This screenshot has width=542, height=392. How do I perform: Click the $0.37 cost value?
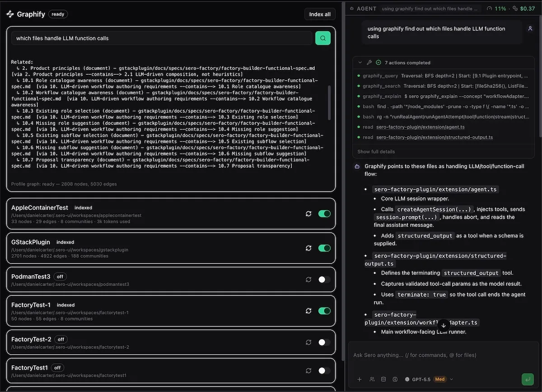[x=527, y=9]
